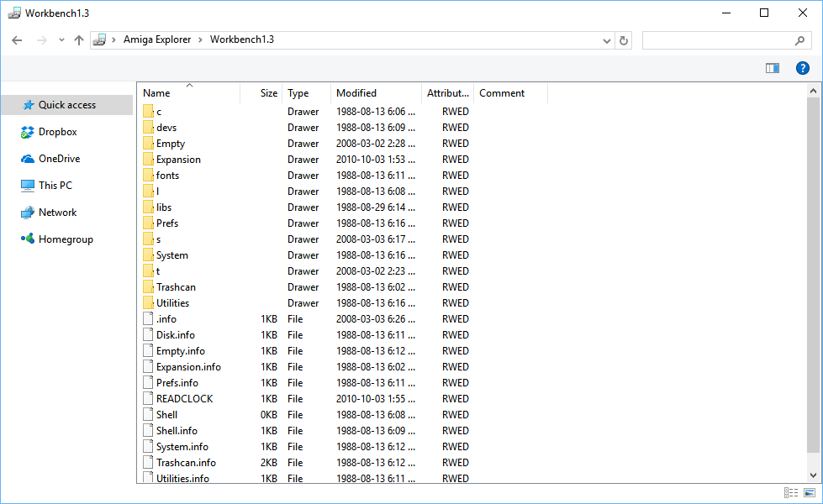
Task: Click READCLOCK's modified date 2010-10-03
Action: coord(376,399)
